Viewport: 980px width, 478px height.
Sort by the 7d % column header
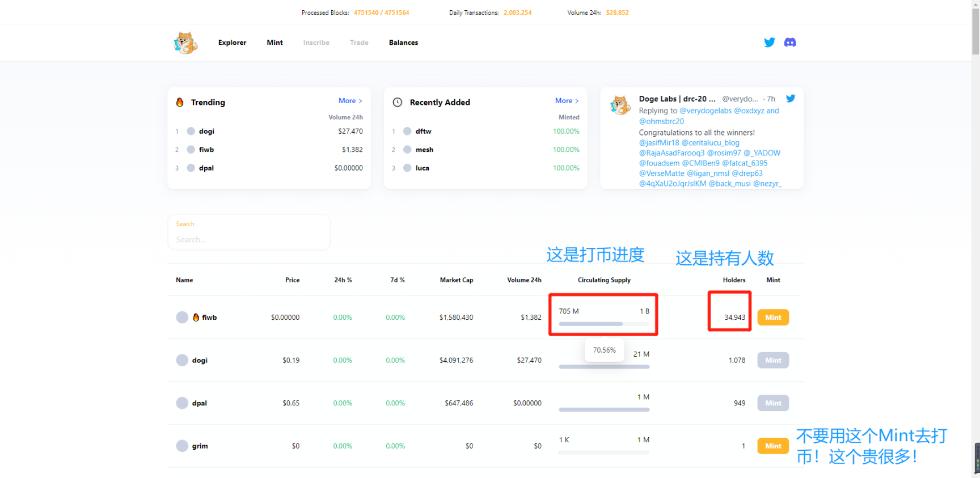398,280
